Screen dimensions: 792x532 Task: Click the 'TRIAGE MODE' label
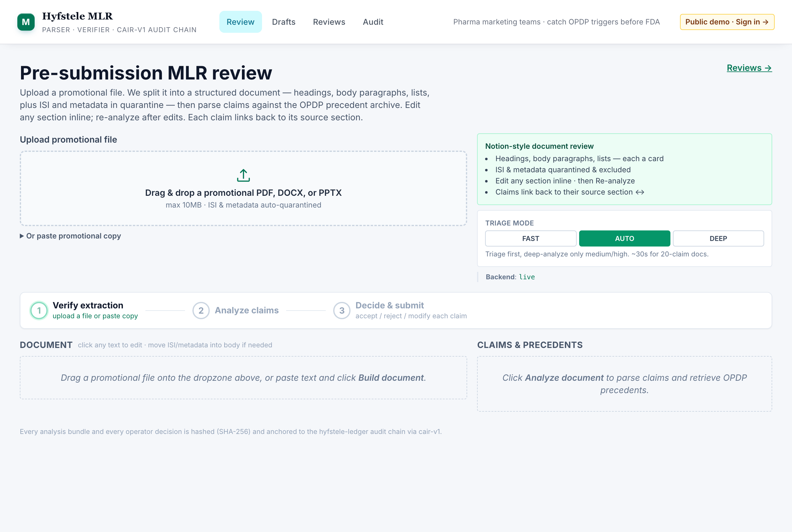tap(509, 223)
